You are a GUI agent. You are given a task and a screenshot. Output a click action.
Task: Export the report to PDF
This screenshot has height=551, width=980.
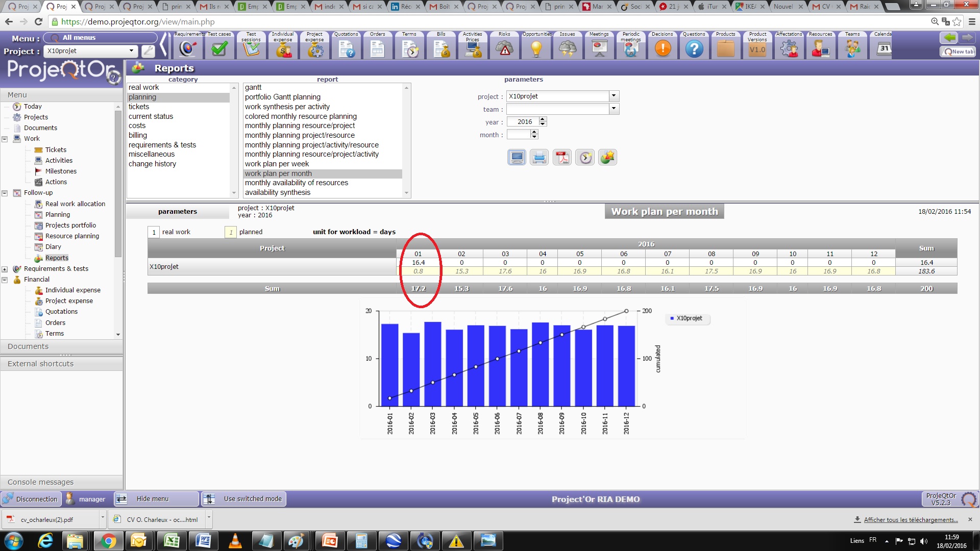[562, 158]
